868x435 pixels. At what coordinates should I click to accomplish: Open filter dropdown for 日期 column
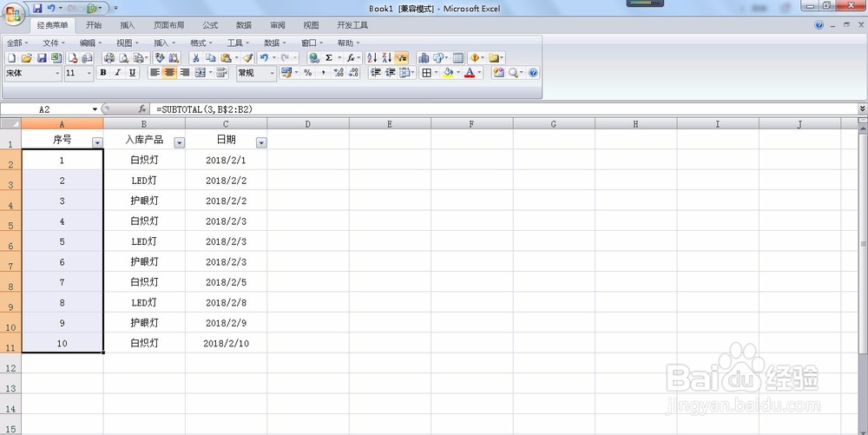261,142
